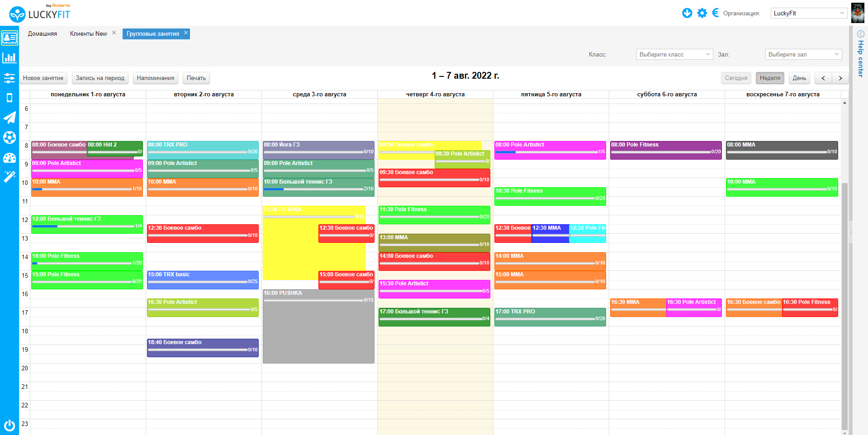Open the statistics chart sidebar icon
Image resolution: width=868 pixels, height=435 pixels.
click(9, 58)
